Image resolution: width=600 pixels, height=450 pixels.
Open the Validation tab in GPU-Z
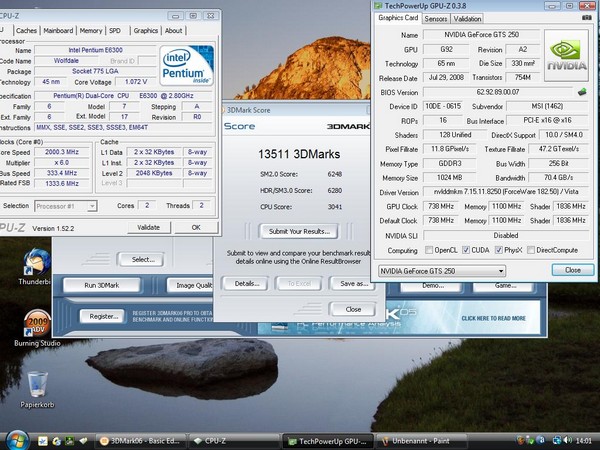click(467, 19)
